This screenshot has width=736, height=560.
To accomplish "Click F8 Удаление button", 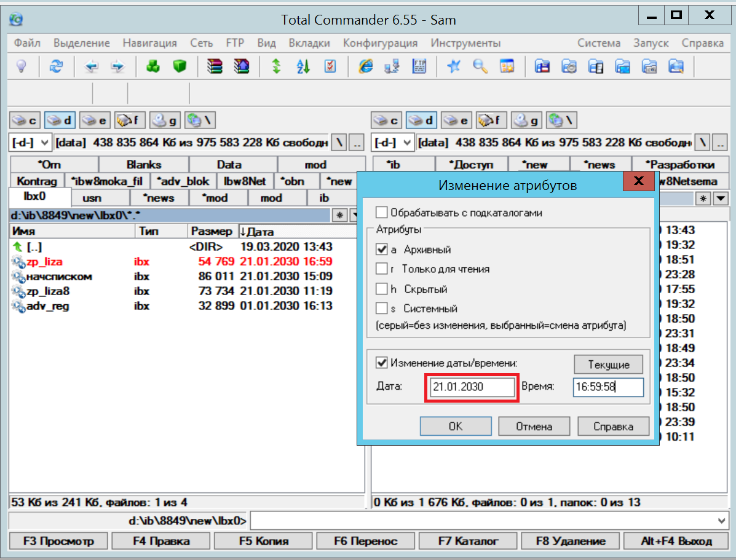I will [571, 541].
